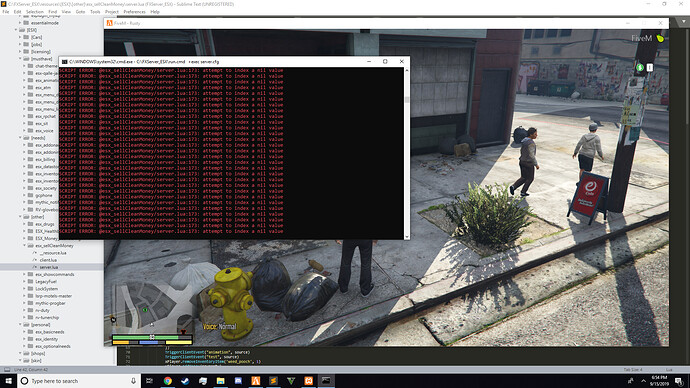Open File Explorer from the taskbar

220,381
